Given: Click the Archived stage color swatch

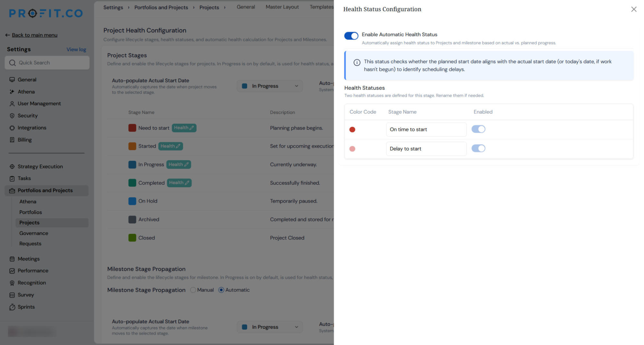Looking at the screenshot, I should (132, 220).
